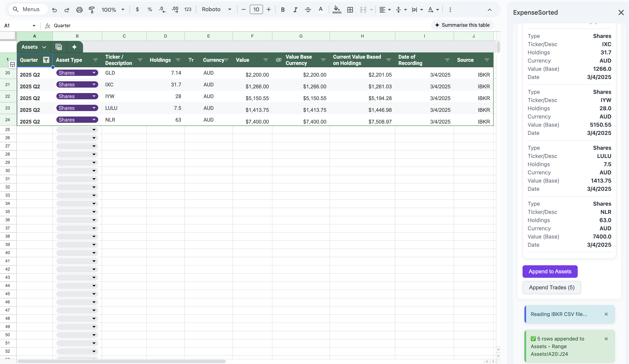Viewport: 629px width, 364px height.
Task: Close the ExpenseSorted sidebar
Action: coord(621,13)
